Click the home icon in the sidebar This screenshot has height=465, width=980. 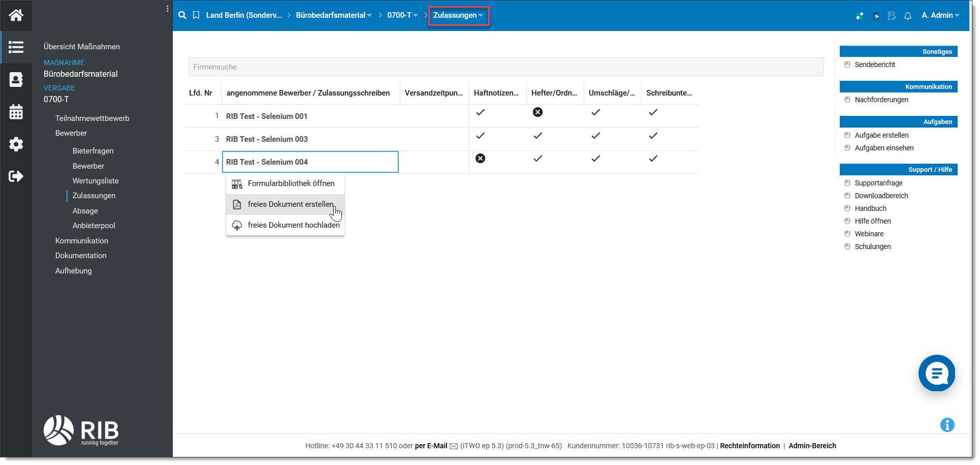16,15
